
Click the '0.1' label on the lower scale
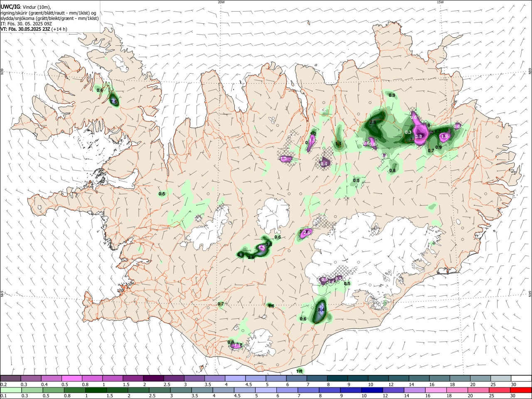3,396
